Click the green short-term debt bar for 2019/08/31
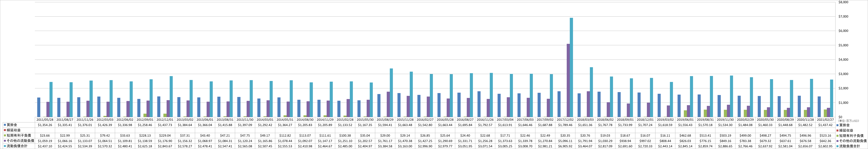The image size is (868, 149). click(x=705, y=113)
